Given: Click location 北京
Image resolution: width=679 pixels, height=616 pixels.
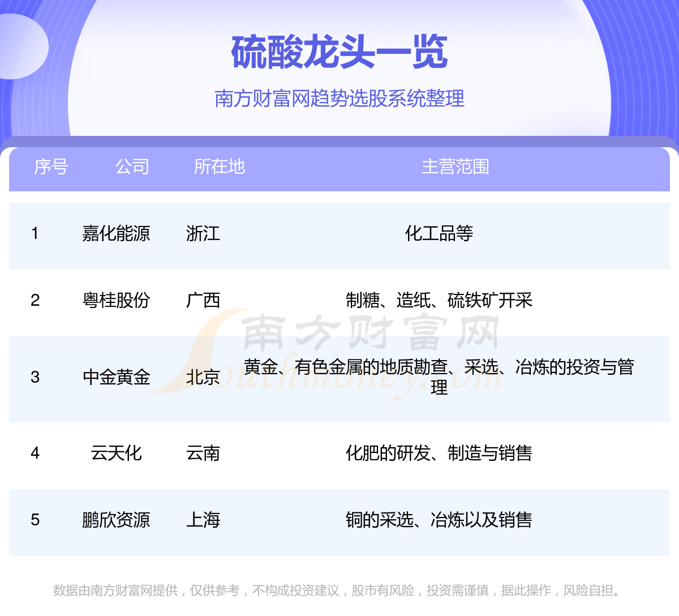Looking at the screenshot, I should [x=203, y=377].
